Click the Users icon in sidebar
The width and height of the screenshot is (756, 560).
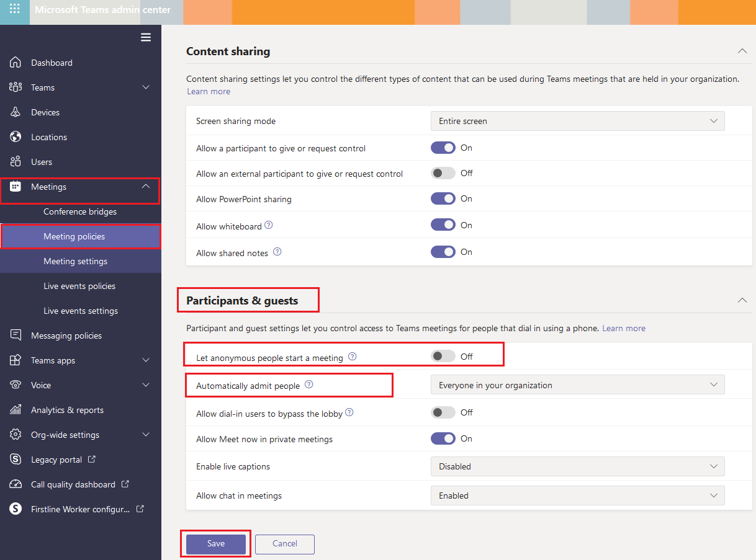(x=16, y=162)
